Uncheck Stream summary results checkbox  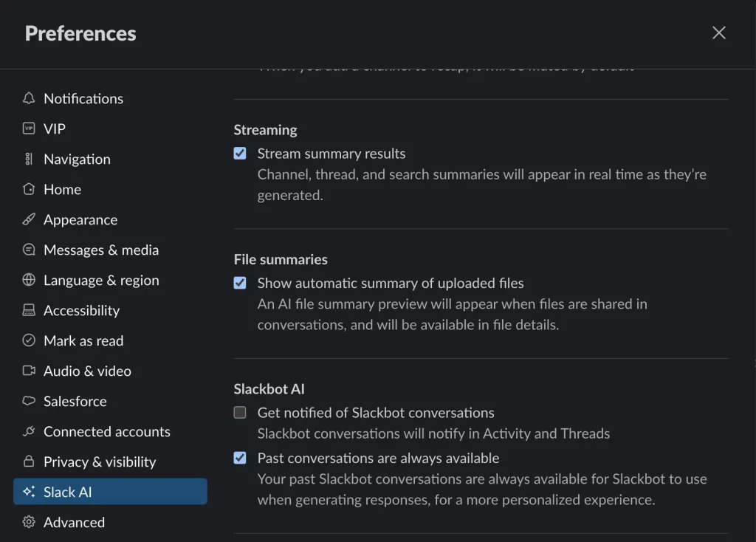240,154
